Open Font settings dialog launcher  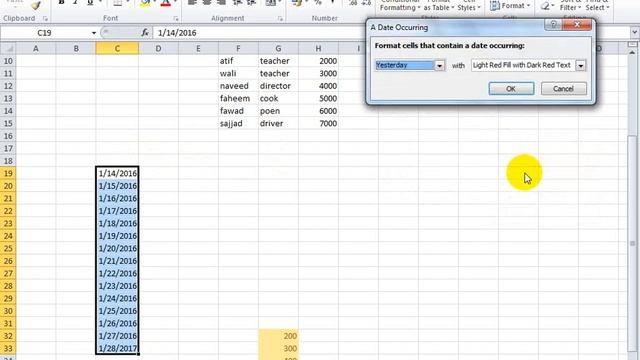tap(176, 19)
